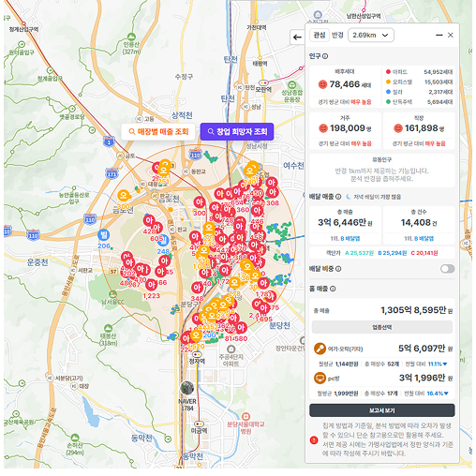Click the back arrow button beside the panel
The image size is (476, 476).
pos(297,37)
